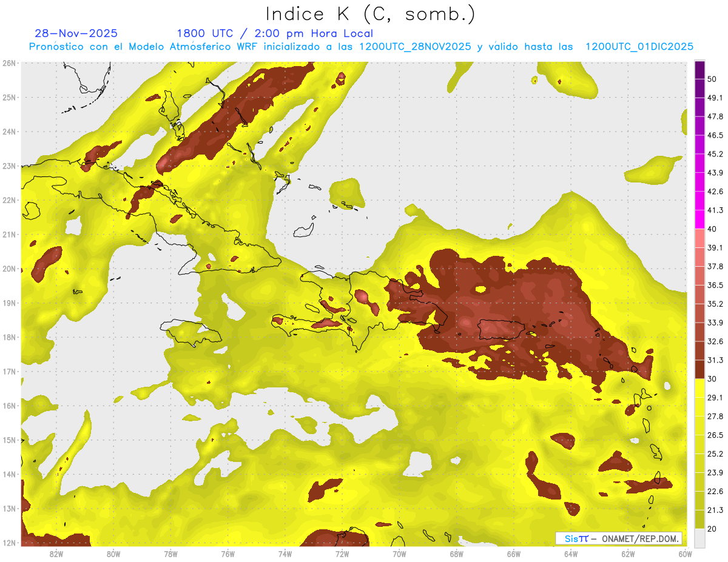
Task: Click the 64W longitude label
Action: (x=571, y=554)
